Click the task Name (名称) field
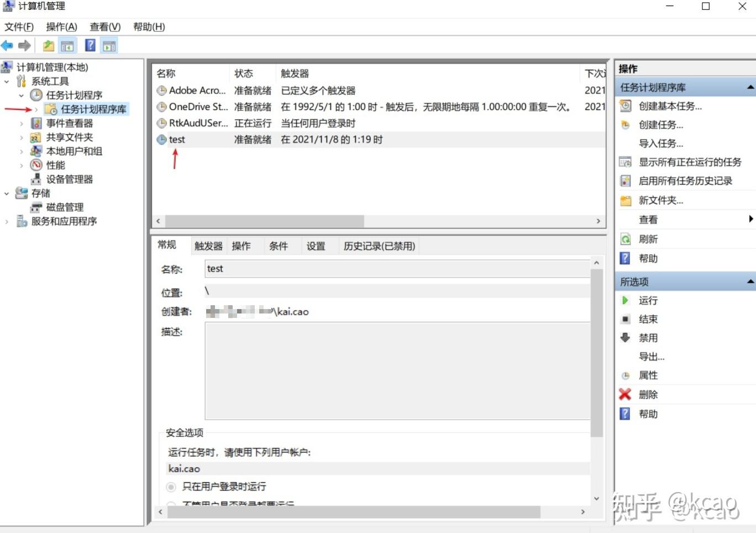This screenshot has height=533, width=756. click(397, 269)
